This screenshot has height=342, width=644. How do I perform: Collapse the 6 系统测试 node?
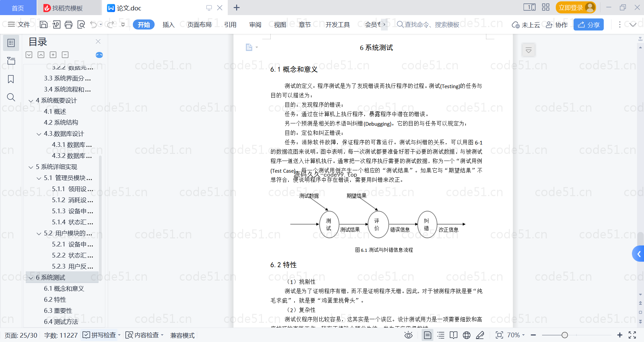tap(31, 278)
